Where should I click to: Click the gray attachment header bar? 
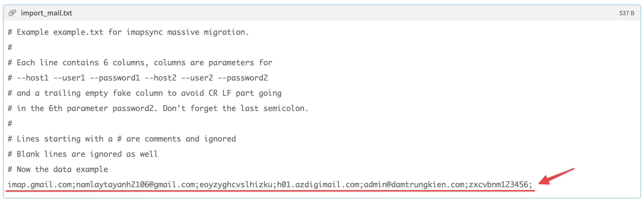[322, 13]
